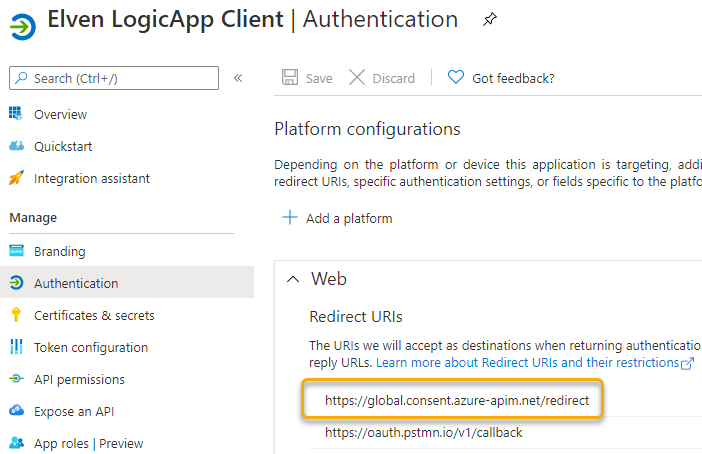Pin the Authentication blade with the pin icon
The width and height of the screenshot is (702, 454).
(x=490, y=19)
